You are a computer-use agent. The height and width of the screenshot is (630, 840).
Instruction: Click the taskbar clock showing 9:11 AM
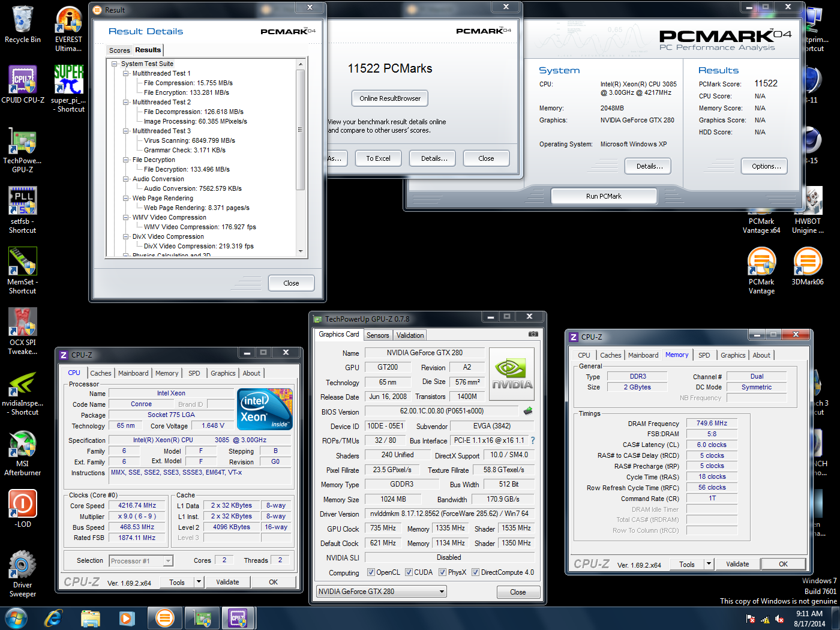[x=809, y=619]
